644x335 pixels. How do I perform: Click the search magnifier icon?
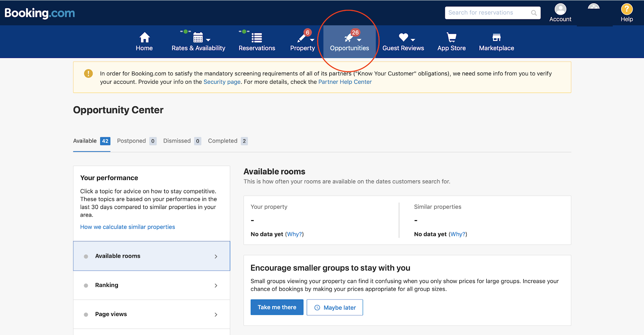click(x=534, y=13)
